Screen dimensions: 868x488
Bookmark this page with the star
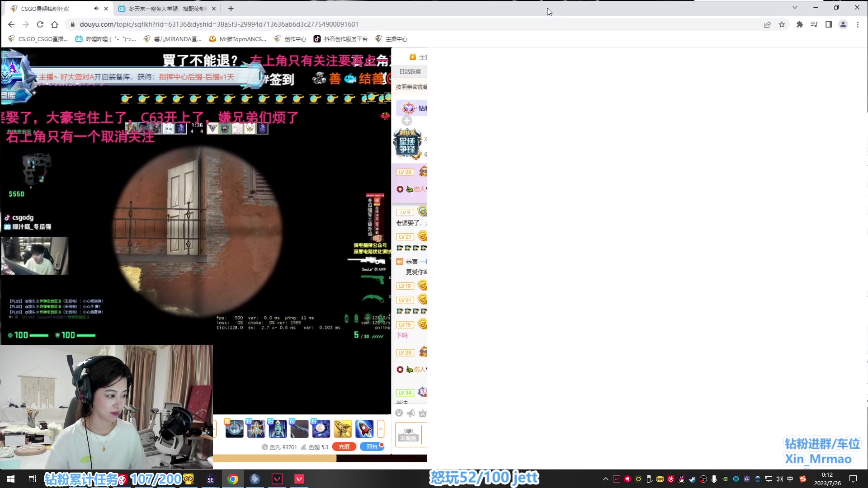(x=782, y=24)
